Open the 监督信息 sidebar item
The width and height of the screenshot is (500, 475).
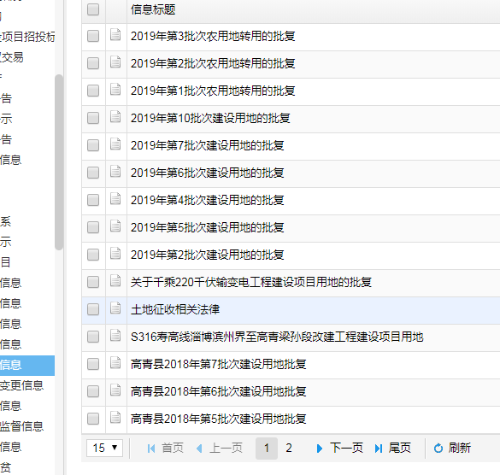pos(22,427)
